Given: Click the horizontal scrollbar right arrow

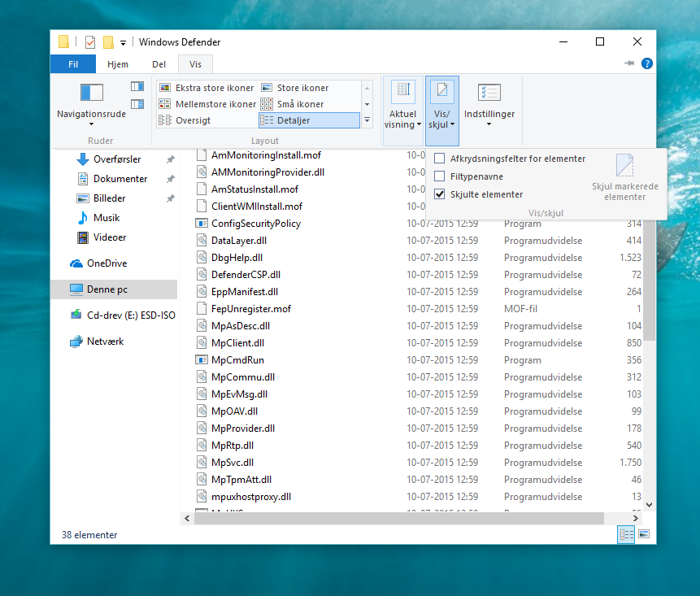Looking at the screenshot, I should [x=635, y=518].
